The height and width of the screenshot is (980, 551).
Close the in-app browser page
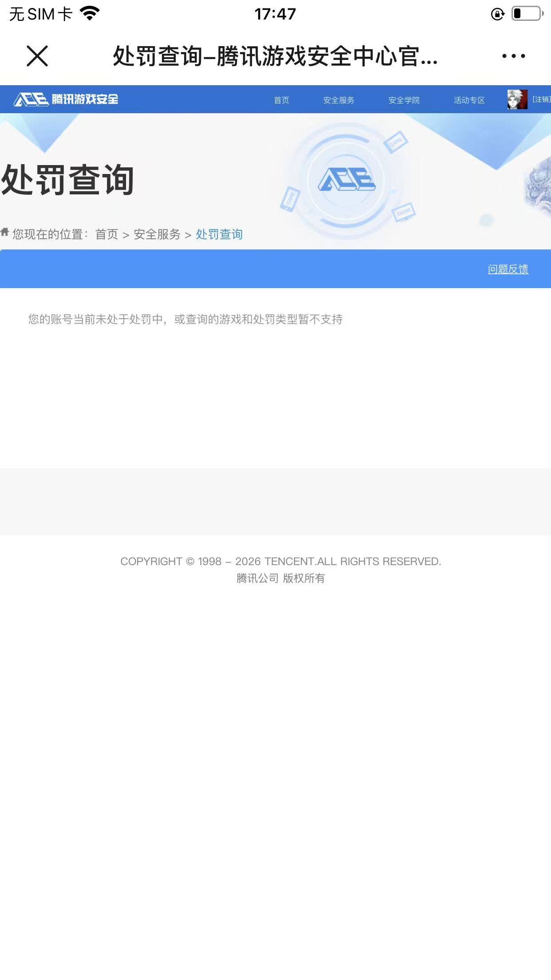37,56
